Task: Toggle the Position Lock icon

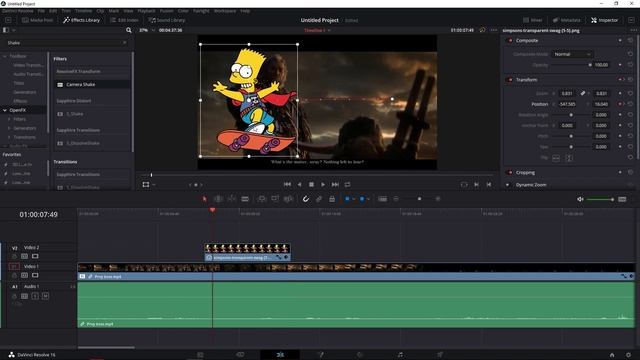Action: click(x=332, y=199)
